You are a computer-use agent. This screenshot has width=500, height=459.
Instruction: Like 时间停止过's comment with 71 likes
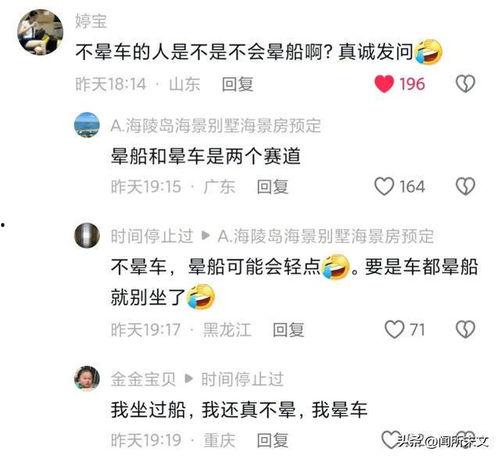[x=394, y=330]
